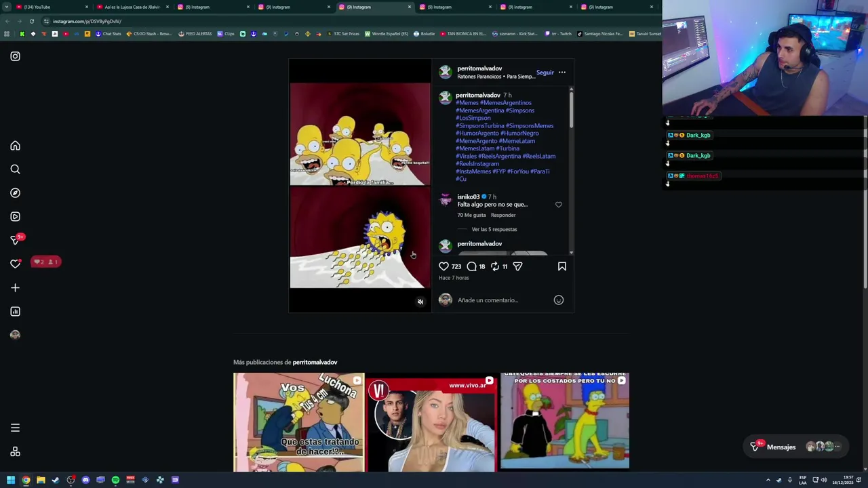Viewport: 868px width, 488px height.
Task: Open the Chat Stats bookmark
Action: [108, 34]
